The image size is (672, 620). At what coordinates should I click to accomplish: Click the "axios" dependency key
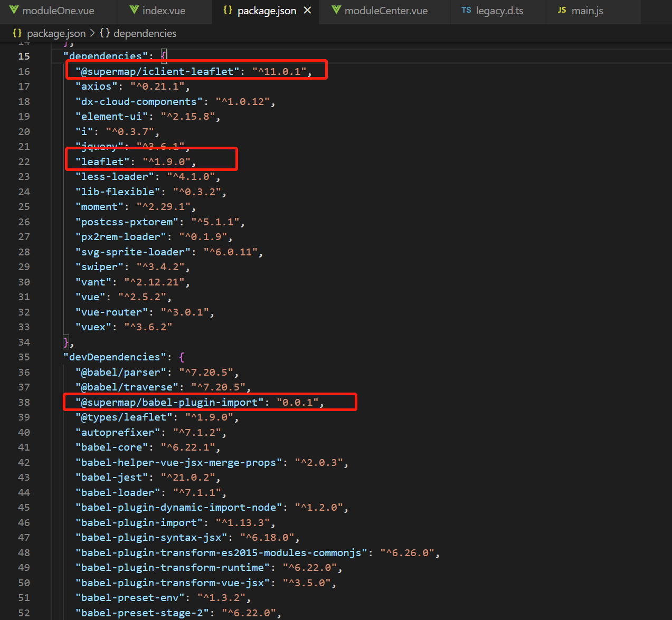pyautogui.click(x=97, y=87)
